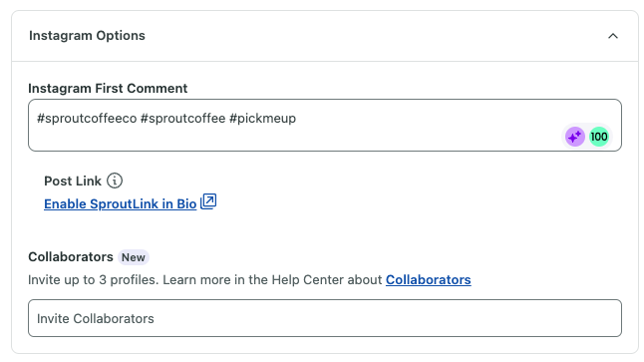Click the Learn more in the Help Center text
This screenshot has width=644, height=362.
[272, 280]
